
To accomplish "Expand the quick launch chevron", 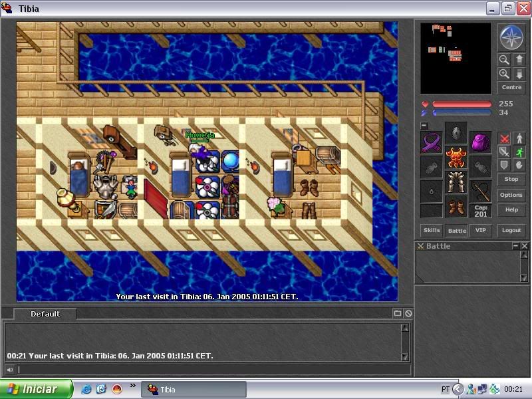I will [x=132, y=386].
